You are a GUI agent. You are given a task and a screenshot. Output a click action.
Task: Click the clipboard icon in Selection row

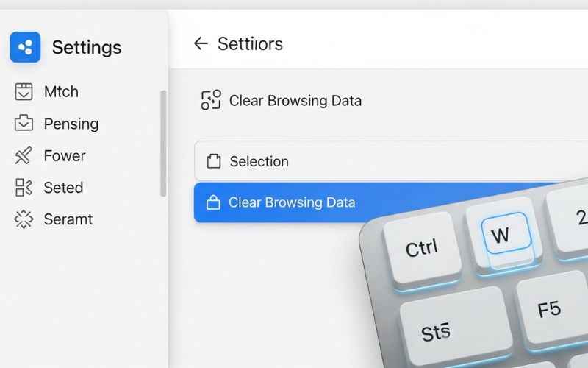(x=214, y=161)
